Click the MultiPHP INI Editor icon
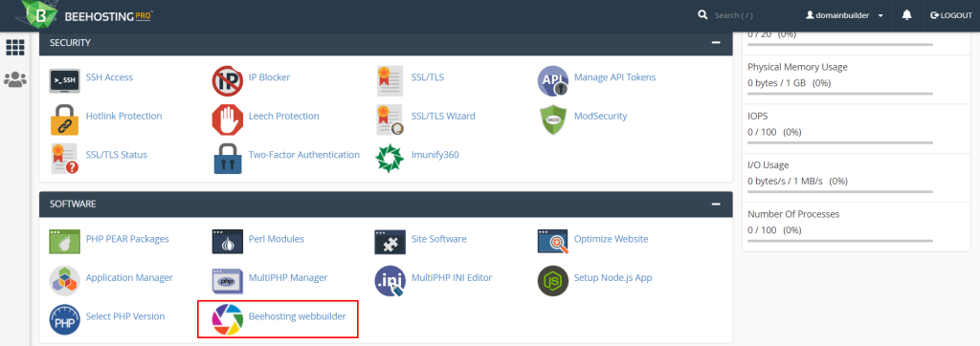This screenshot has height=346, width=980. coord(390,281)
